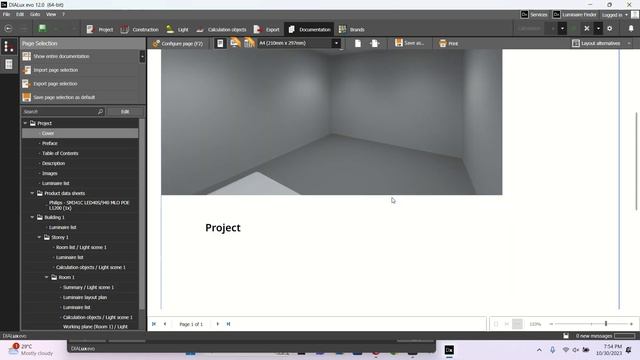The image size is (640, 360).
Task: Click the orange presentation layout icon
Action: click(235, 43)
